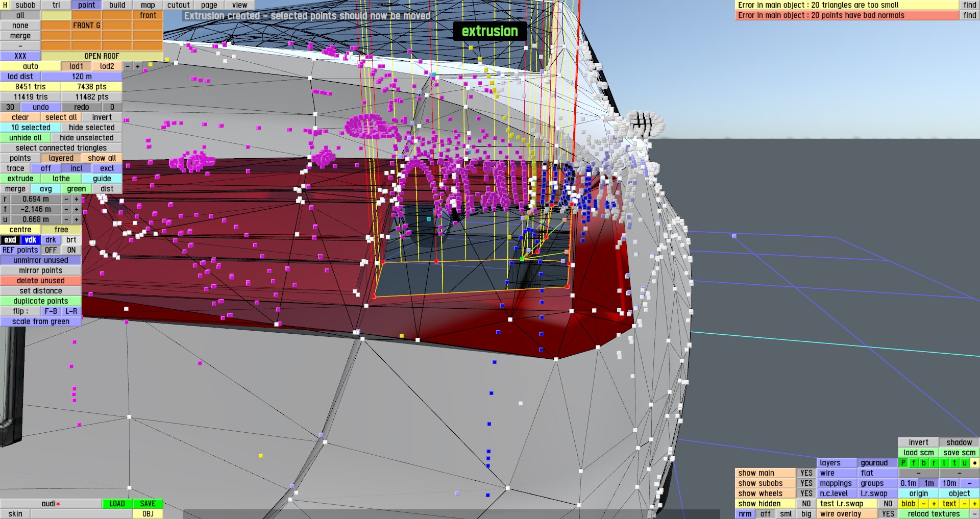Pick the vdk point colour

[31, 240]
